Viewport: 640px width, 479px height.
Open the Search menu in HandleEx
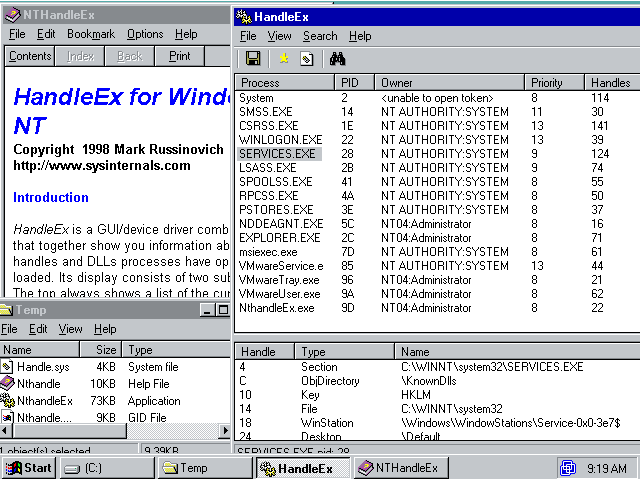click(320, 36)
